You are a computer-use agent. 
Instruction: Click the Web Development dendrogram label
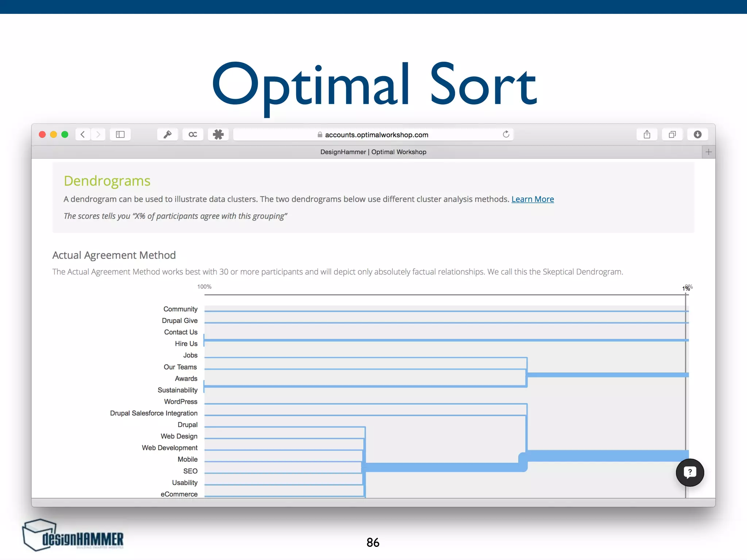coord(170,448)
